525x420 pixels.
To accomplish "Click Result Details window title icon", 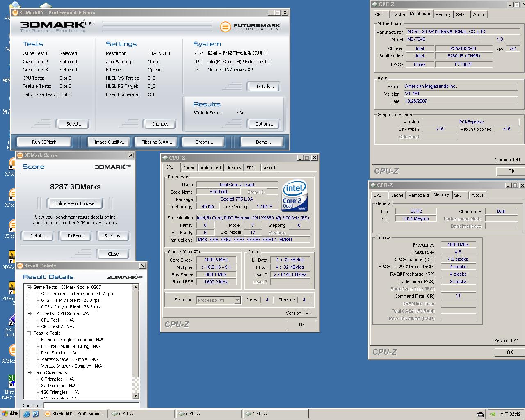I will point(20,265).
